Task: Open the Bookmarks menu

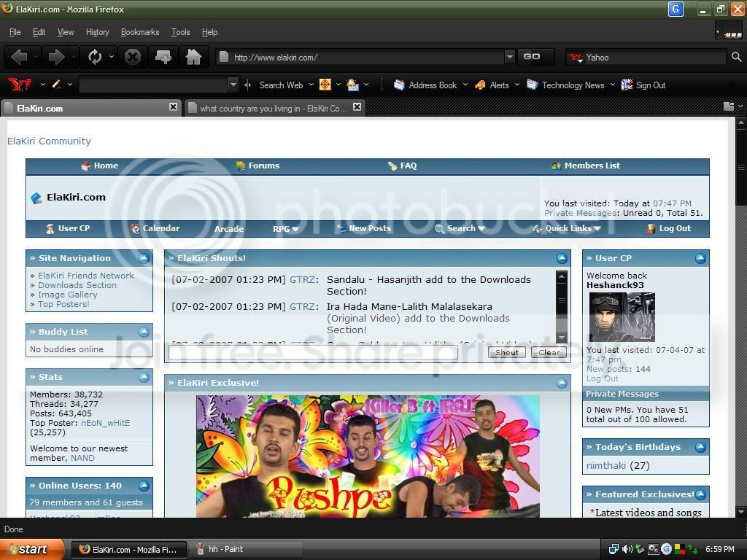Action: coord(140,32)
